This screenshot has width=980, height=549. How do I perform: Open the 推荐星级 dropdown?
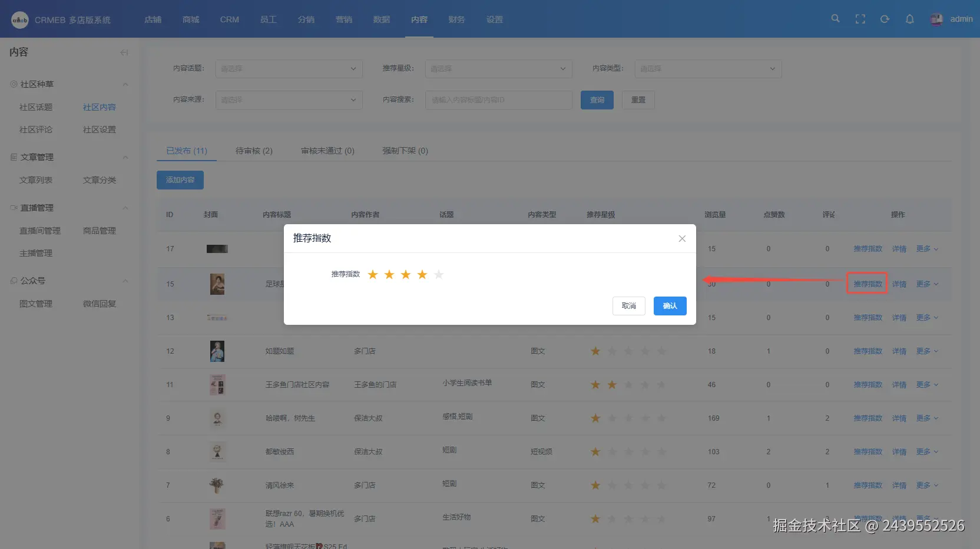pos(499,69)
